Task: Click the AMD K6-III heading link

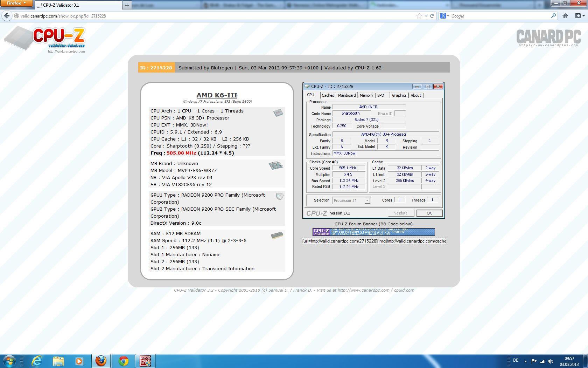Action: point(217,95)
